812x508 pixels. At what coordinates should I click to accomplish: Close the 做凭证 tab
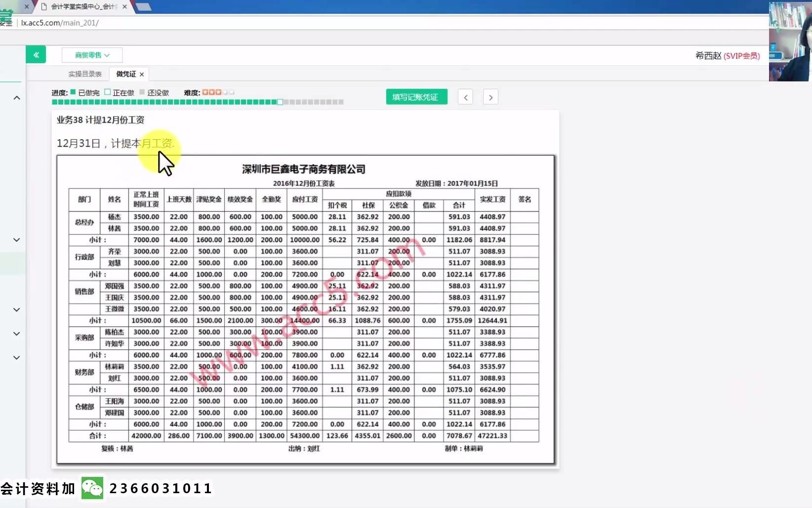(142, 74)
